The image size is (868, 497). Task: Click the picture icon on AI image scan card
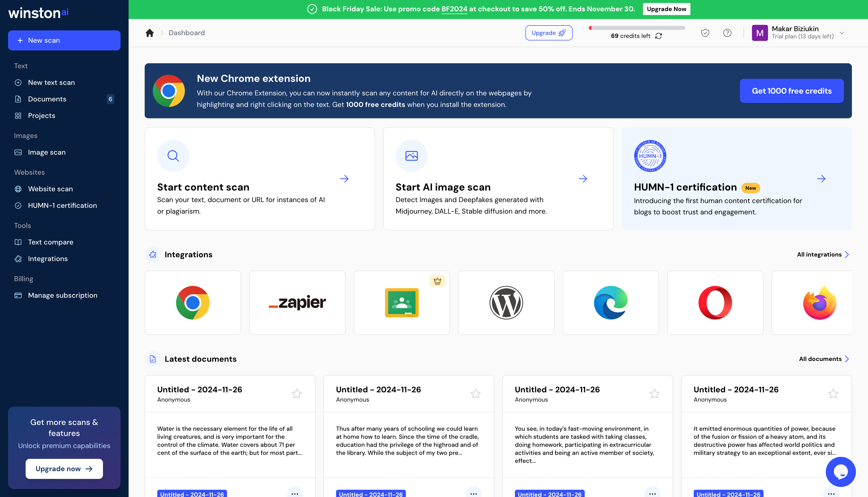tap(411, 156)
